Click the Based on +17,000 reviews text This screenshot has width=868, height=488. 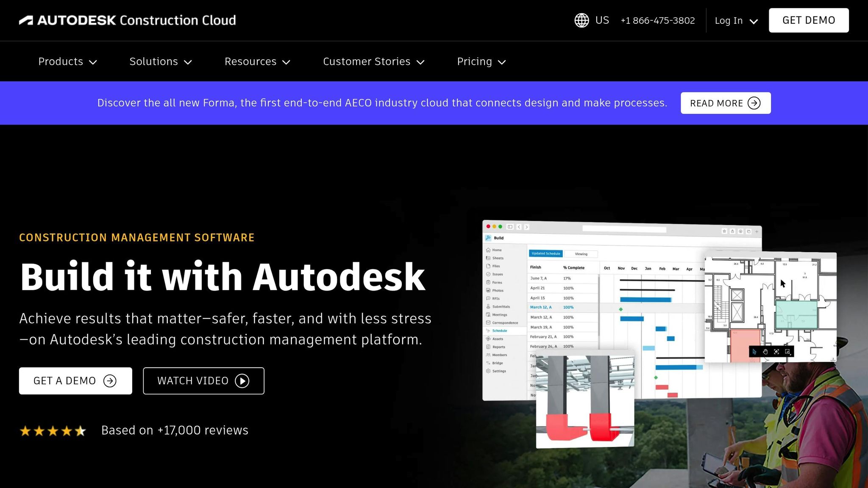pos(175,430)
